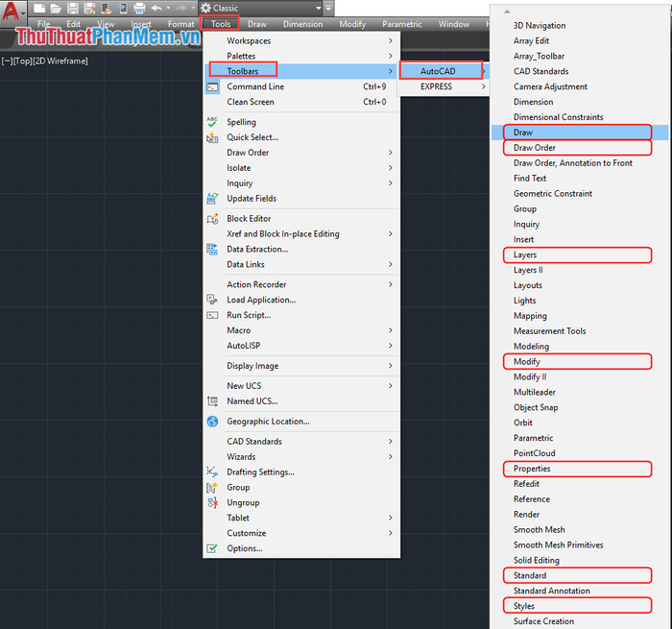The width and height of the screenshot is (672, 629).
Task: Click the toolbar list scroll-up arrow
Action: tap(508, 12)
